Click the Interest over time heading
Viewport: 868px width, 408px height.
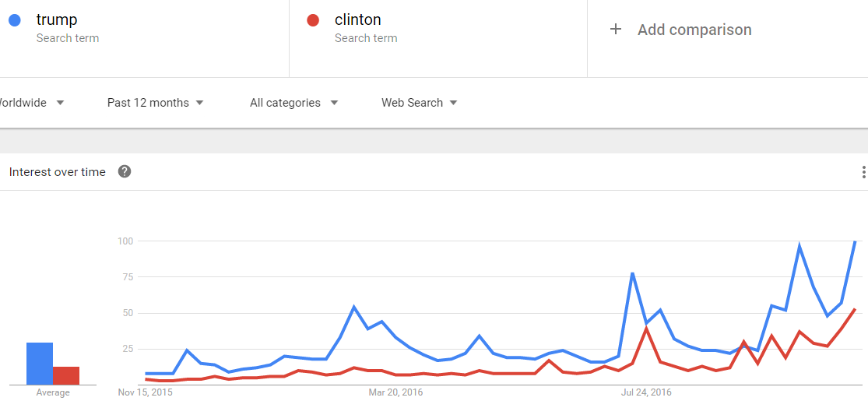(x=58, y=172)
